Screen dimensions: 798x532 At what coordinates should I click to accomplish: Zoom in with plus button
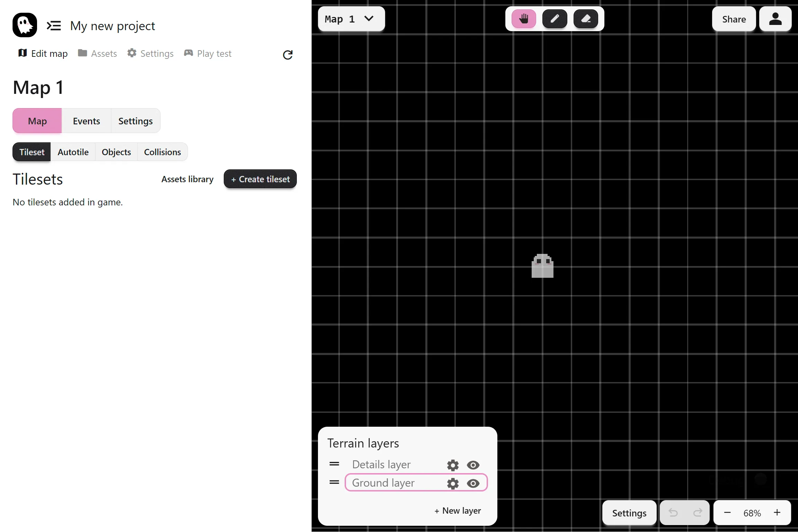pos(777,513)
